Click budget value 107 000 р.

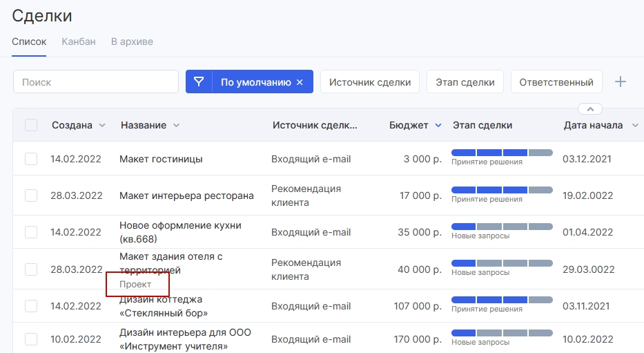click(x=418, y=306)
